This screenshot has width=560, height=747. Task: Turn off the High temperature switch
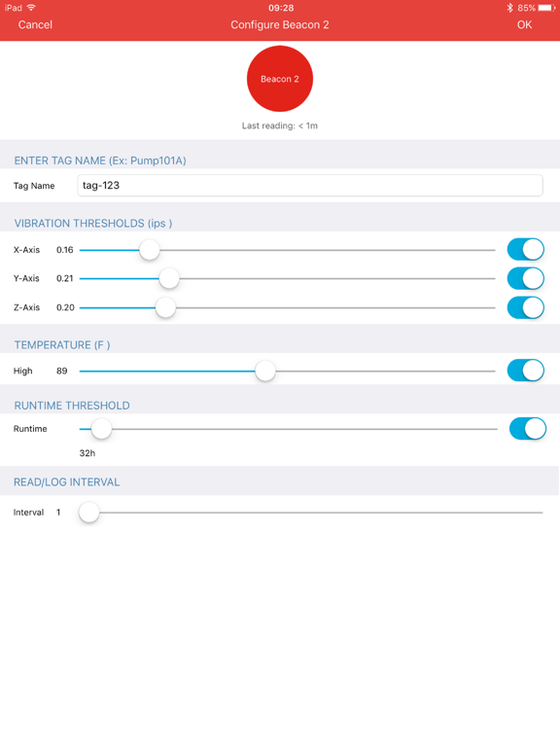click(526, 371)
